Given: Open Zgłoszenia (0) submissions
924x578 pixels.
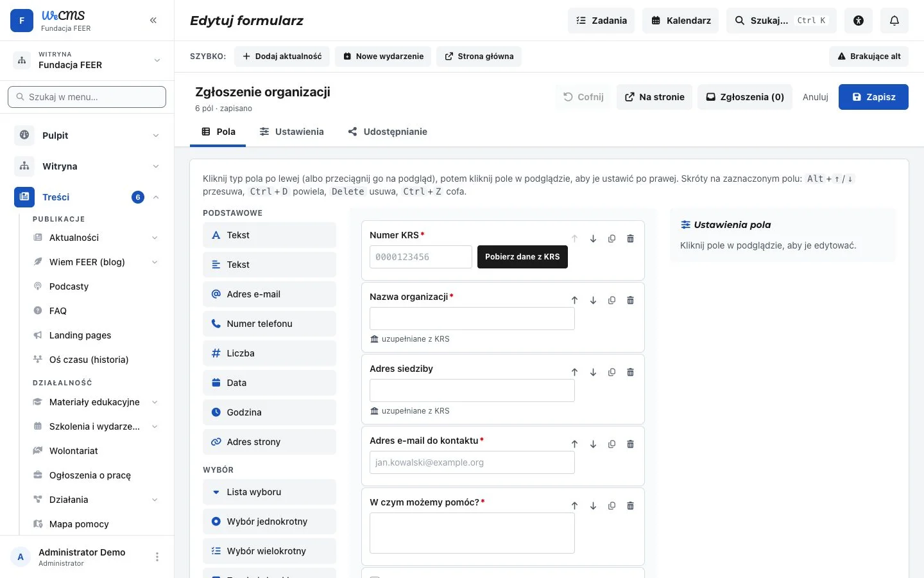Looking at the screenshot, I should pyautogui.click(x=745, y=97).
